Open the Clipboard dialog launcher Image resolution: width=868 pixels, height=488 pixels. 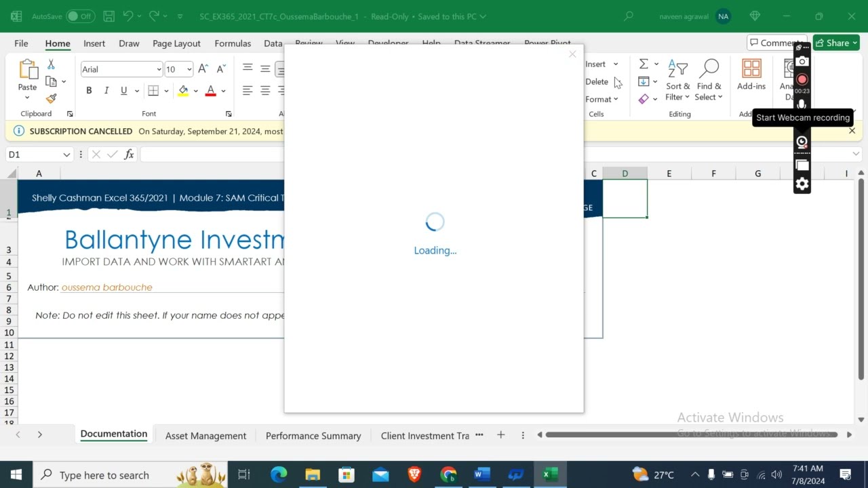point(70,114)
